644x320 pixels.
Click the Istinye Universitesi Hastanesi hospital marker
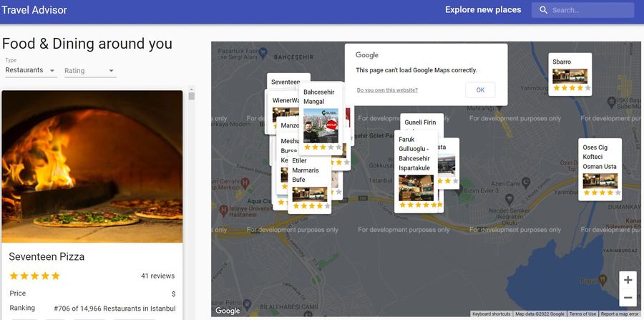click(x=223, y=210)
